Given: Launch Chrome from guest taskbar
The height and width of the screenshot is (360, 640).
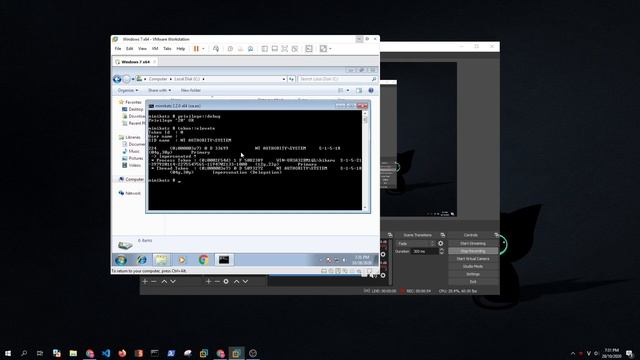Looking at the screenshot, I should point(203,260).
